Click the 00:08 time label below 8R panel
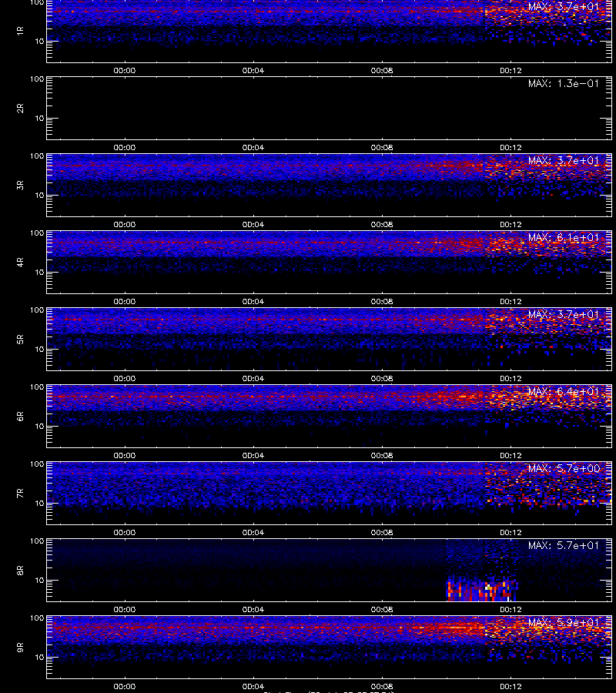The width and height of the screenshot is (616, 693). [x=382, y=610]
